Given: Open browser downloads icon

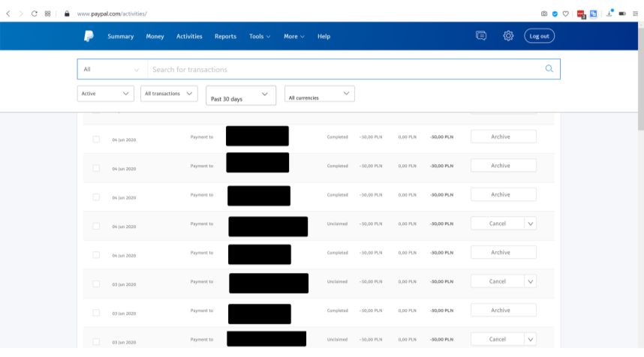Looking at the screenshot, I should tap(609, 13).
